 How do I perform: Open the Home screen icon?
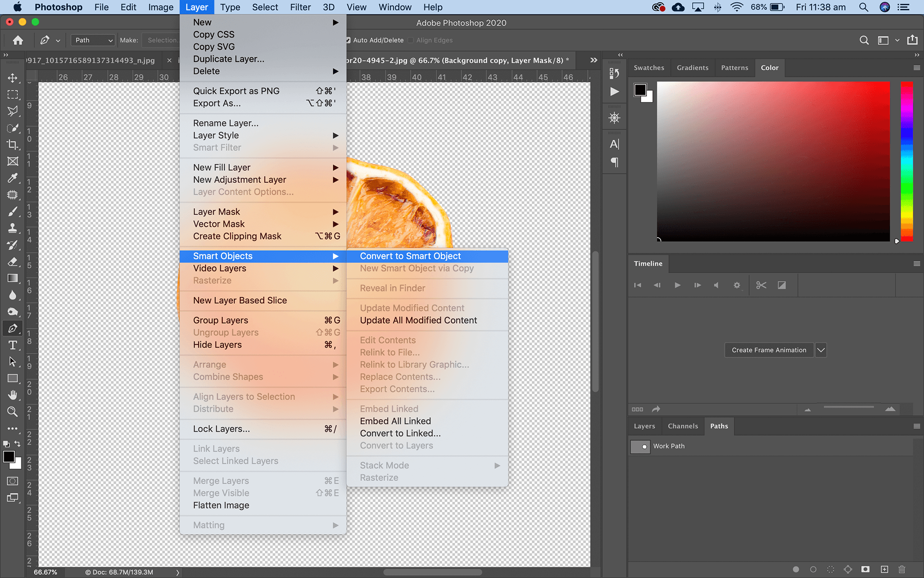(18, 40)
